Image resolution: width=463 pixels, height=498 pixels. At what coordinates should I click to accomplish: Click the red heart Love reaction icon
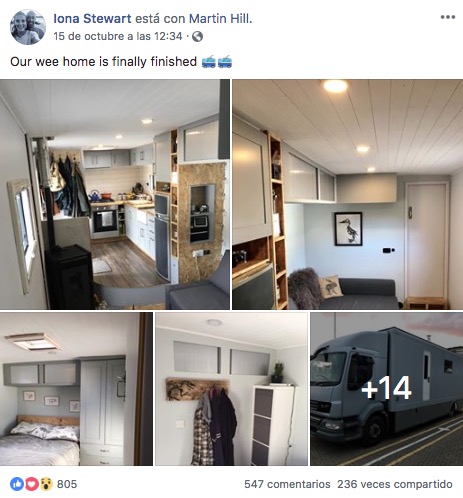coord(32,484)
